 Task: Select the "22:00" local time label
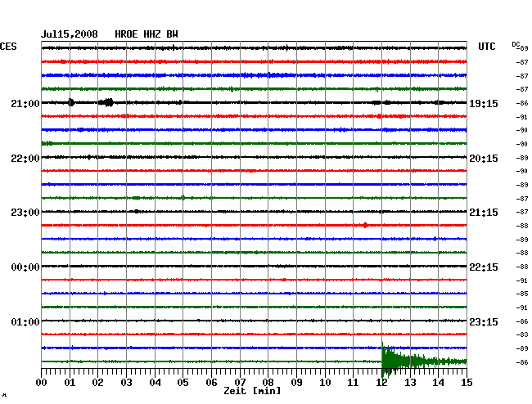click(25, 159)
